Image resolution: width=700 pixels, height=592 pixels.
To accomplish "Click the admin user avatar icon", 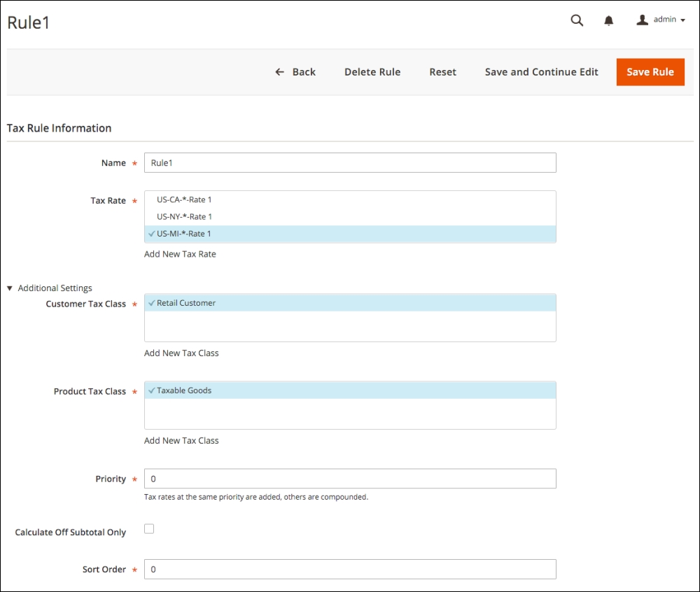I will [x=642, y=20].
